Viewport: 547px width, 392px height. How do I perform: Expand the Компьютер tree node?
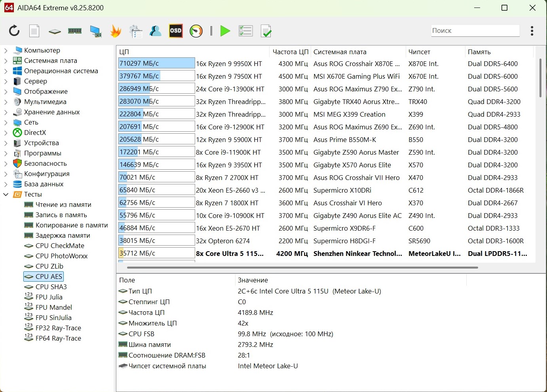pos(6,51)
